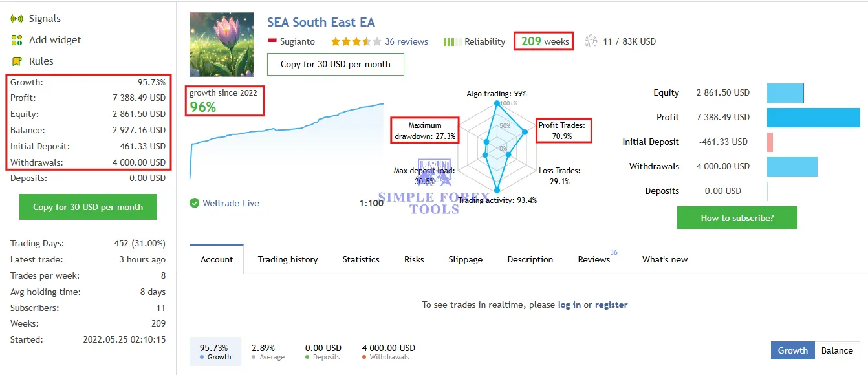Viewport: 868px width, 375px height.
Task: Click the Indonesian flag icon near Sugianto
Action: click(272, 41)
